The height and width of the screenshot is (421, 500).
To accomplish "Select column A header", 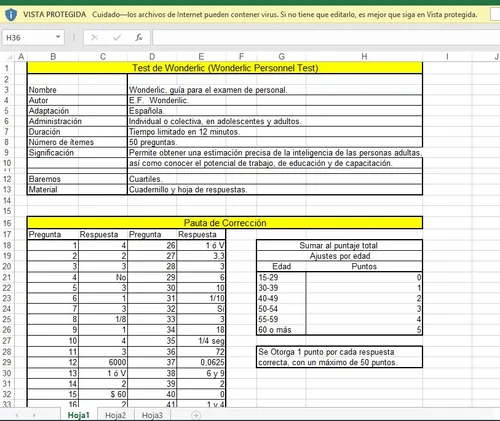I will [x=21, y=57].
